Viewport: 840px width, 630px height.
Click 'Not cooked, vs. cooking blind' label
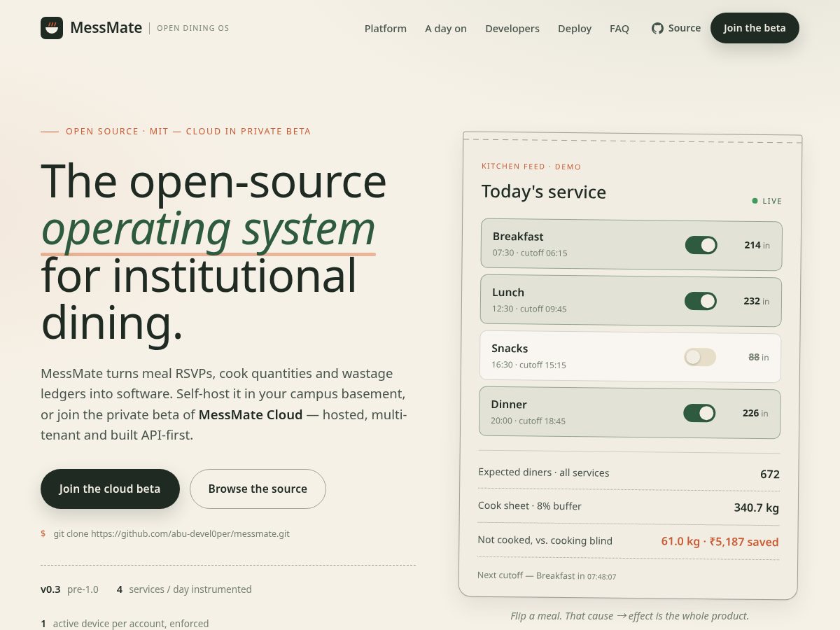[545, 540]
